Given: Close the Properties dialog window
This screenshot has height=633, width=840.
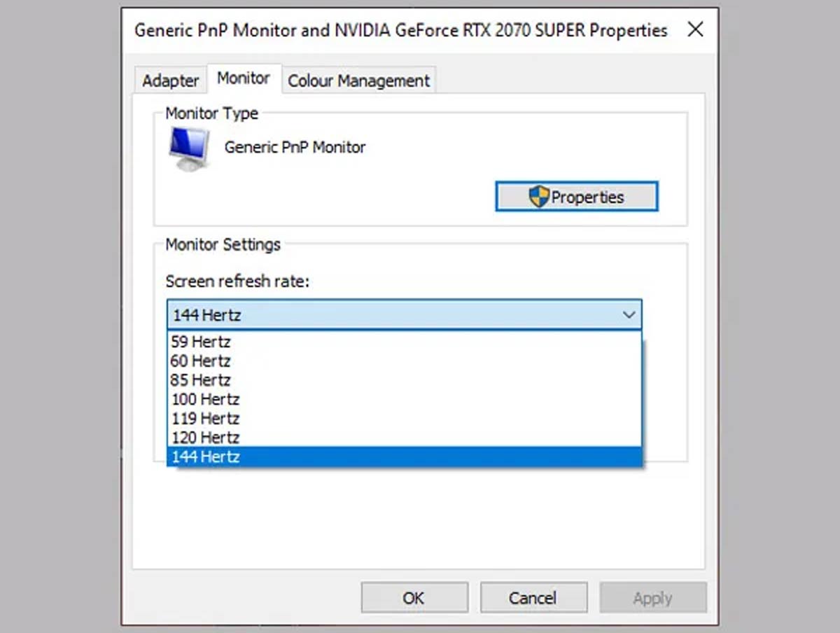Looking at the screenshot, I should [695, 30].
